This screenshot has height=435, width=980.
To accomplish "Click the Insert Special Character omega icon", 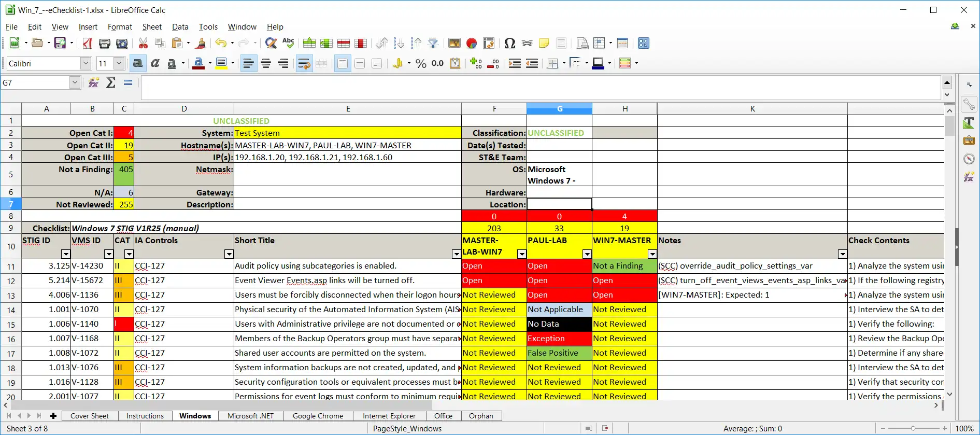I will pos(509,44).
